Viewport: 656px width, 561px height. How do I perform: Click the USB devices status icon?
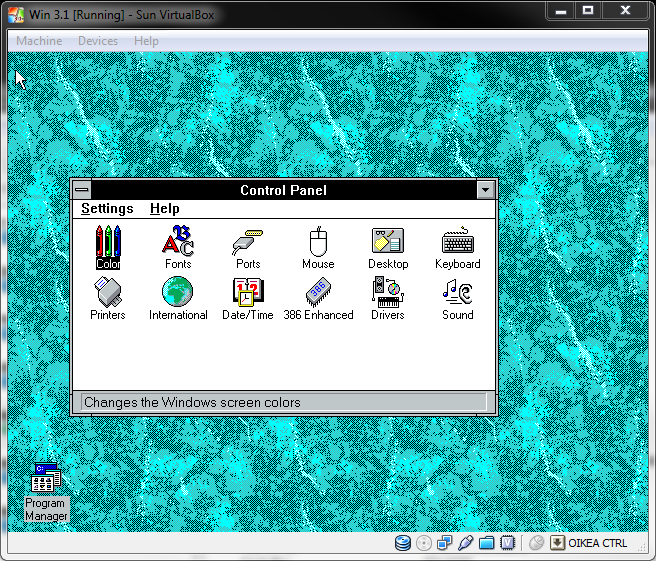pyautogui.click(x=465, y=543)
